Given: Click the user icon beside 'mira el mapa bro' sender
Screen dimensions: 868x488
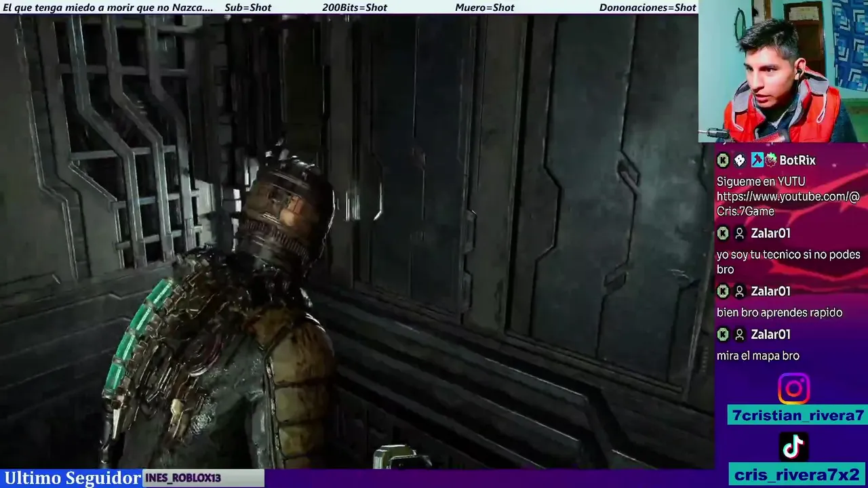Looking at the screenshot, I should pyautogui.click(x=740, y=334).
